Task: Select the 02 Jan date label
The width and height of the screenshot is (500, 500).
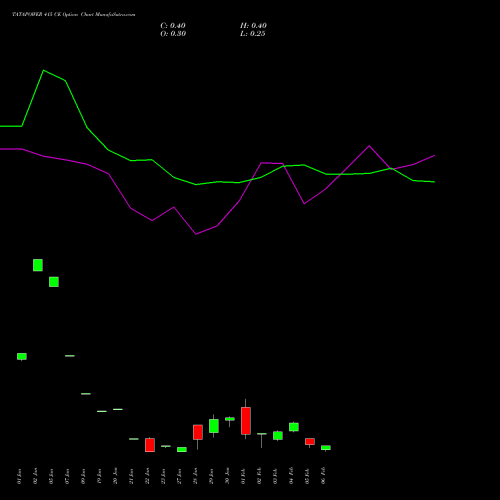Action: [35, 476]
